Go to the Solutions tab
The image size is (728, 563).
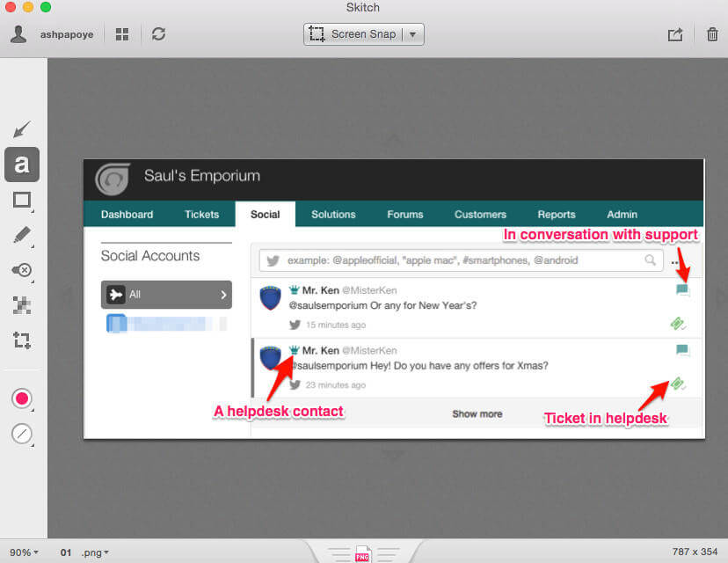(333, 214)
